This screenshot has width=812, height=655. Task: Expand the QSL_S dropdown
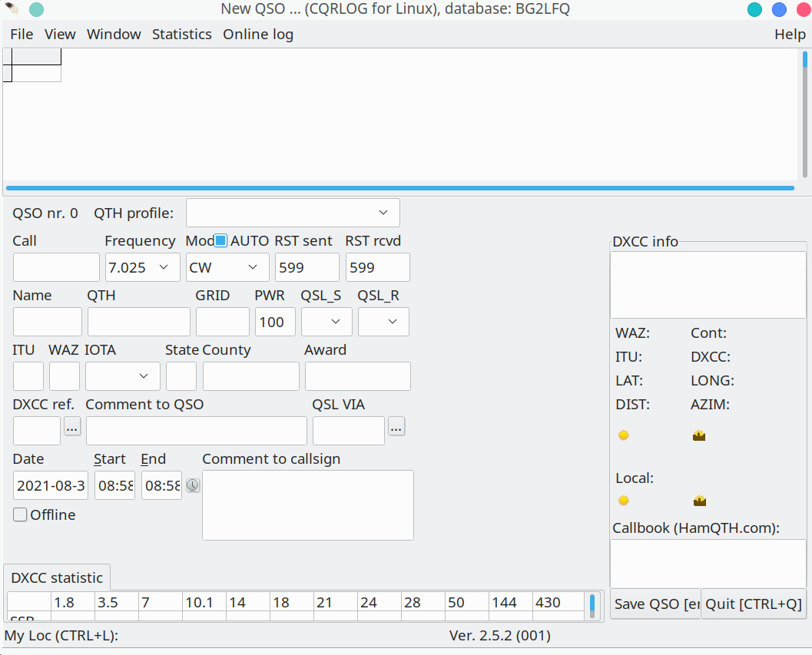[326, 322]
